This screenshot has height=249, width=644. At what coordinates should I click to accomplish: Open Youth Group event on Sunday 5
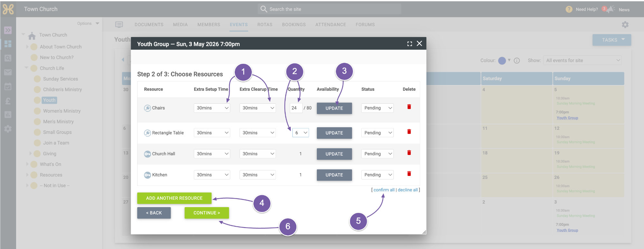click(x=567, y=118)
